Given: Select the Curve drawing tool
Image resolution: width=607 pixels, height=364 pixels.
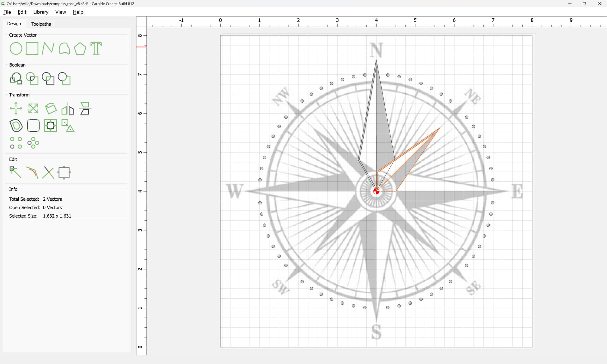Looking at the screenshot, I should 64,49.
